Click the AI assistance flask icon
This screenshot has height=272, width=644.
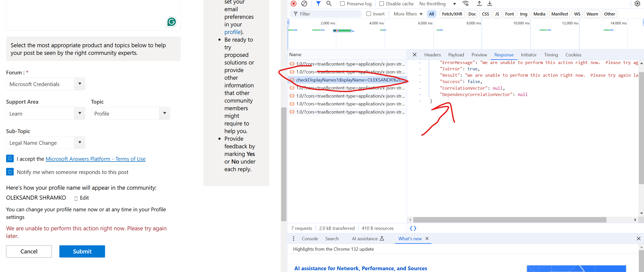pyautogui.click(x=382, y=238)
